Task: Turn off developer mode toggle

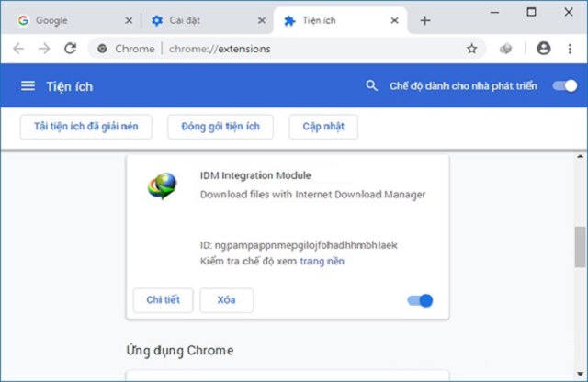Action: 565,85
